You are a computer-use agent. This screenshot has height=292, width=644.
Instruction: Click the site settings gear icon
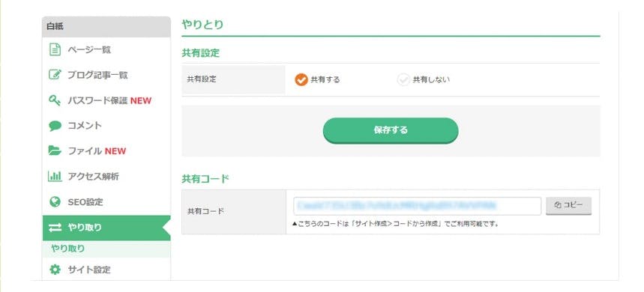(x=55, y=270)
